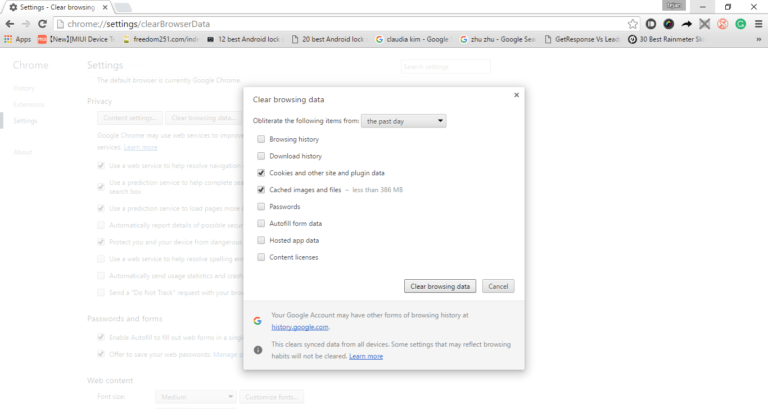Screen dimensions: 768x409
Task: Toggle Enable Autofill to fill out web forms
Action: (x=101, y=337)
